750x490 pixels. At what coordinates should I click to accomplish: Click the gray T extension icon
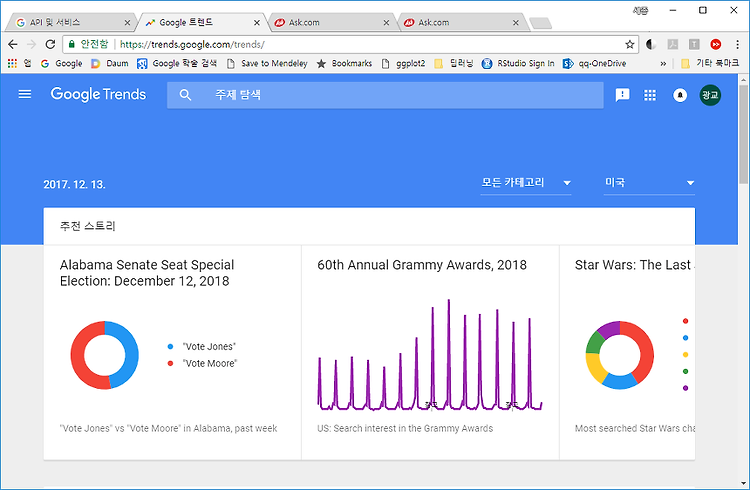click(x=694, y=45)
